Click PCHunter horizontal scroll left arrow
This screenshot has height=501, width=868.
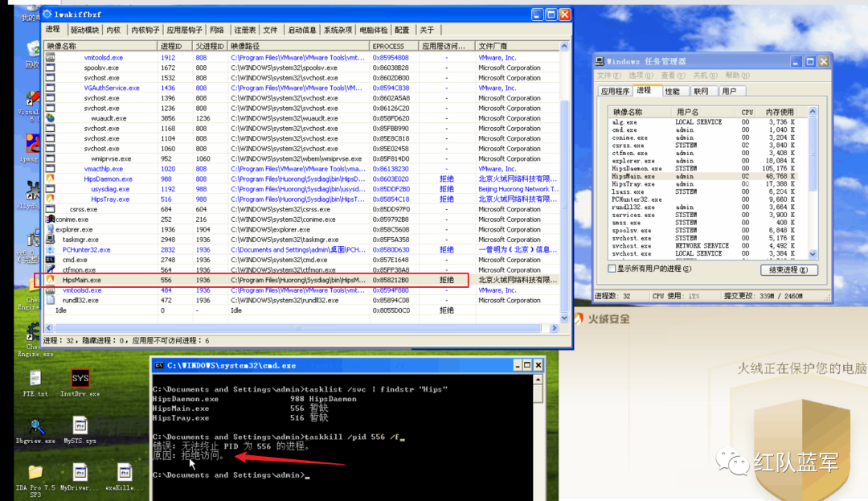click(x=49, y=328)
